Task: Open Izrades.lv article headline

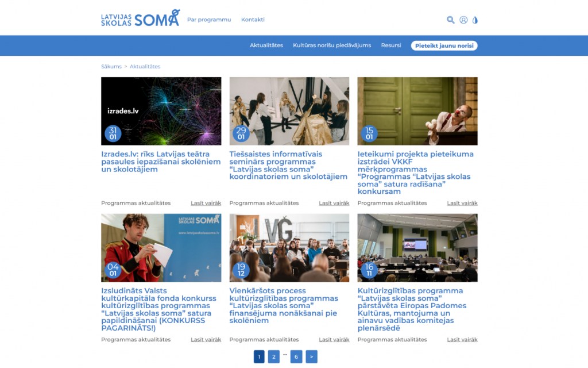Action: click(x=161, y=162)
